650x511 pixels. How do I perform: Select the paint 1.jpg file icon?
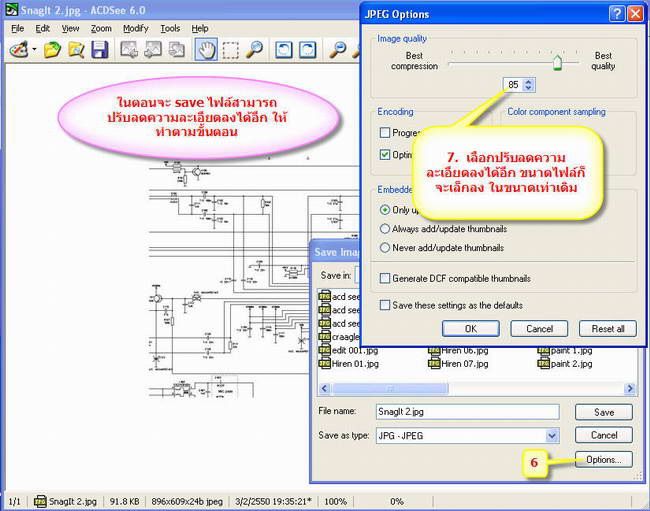click(543, 351)
